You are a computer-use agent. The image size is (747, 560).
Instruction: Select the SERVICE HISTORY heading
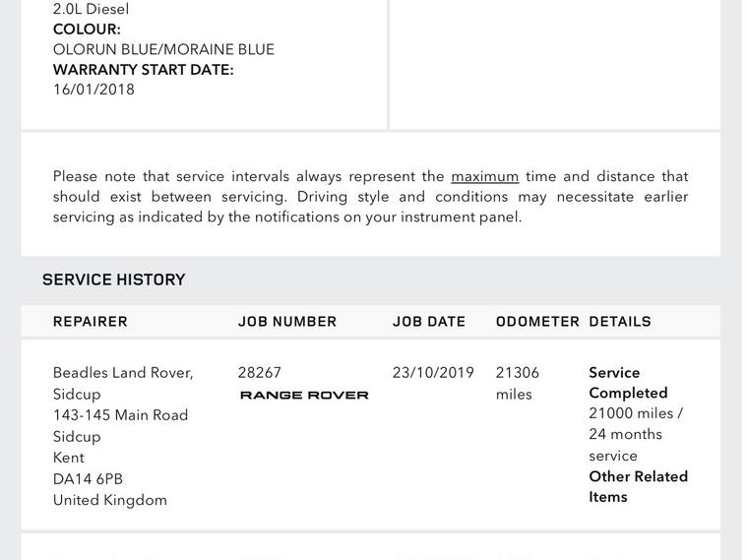[114, 280]
